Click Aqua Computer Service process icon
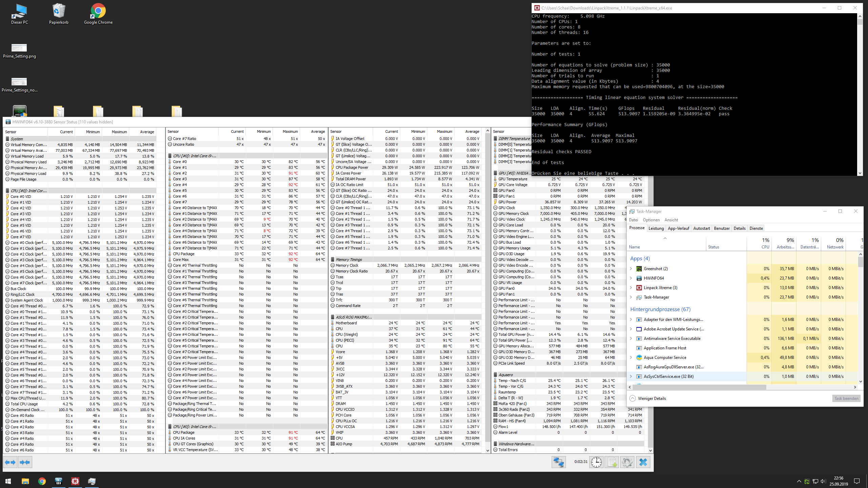 [x=639, y=358]
